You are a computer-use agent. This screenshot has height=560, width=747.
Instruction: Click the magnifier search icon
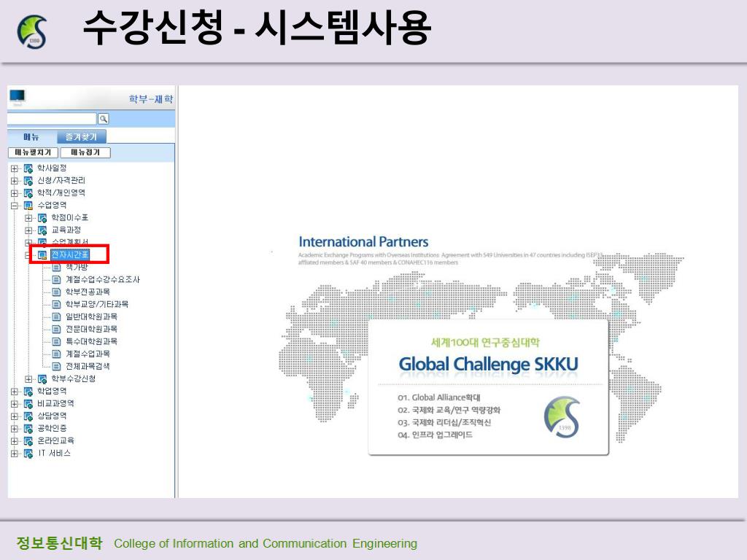click(x=103, y=119)
